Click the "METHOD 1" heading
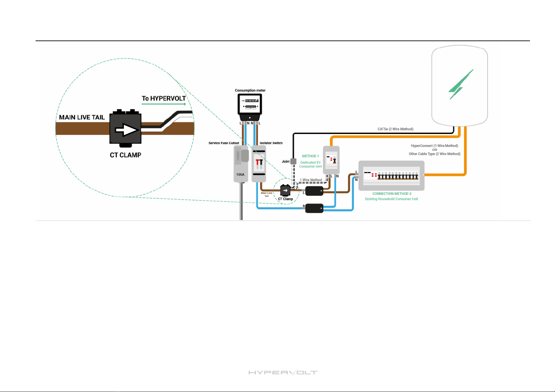This screenshot has width=555, height=392. pos(310,156)
